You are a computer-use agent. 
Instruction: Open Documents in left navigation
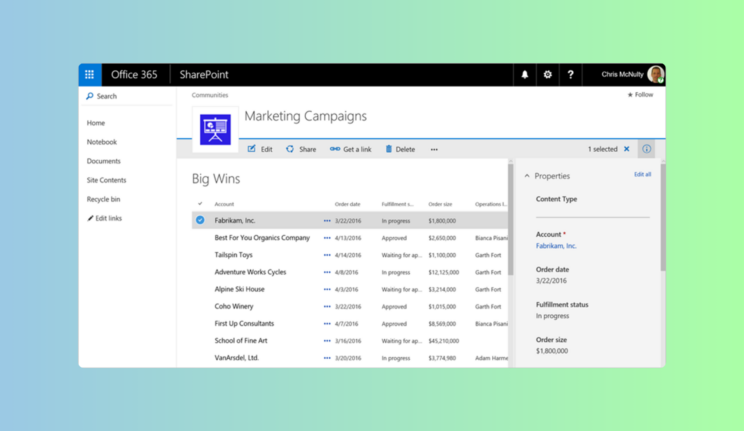(x=103, y=161)
